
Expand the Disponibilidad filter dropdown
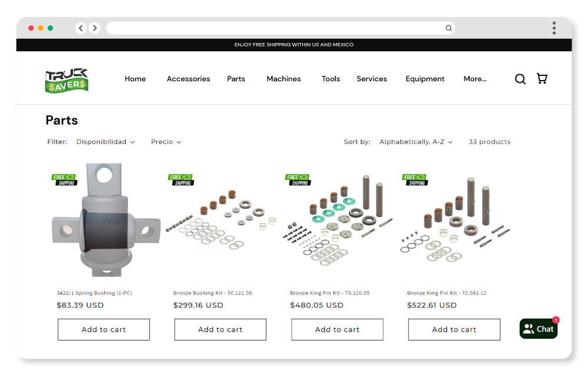(105, 142)
